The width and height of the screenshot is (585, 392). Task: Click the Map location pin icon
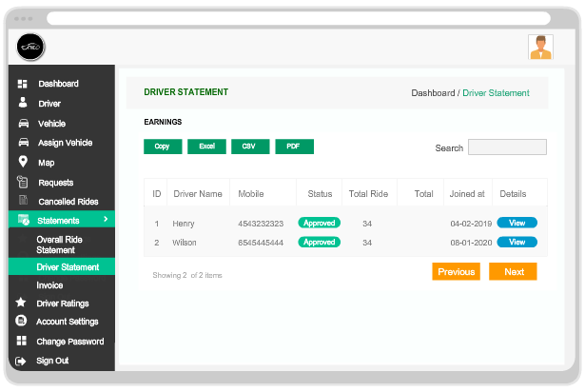pos(23,162)
